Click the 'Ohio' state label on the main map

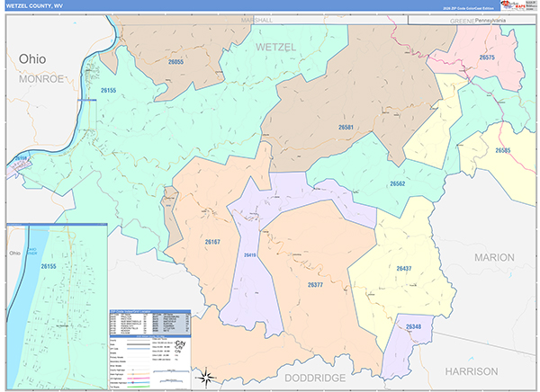point(32,58)
